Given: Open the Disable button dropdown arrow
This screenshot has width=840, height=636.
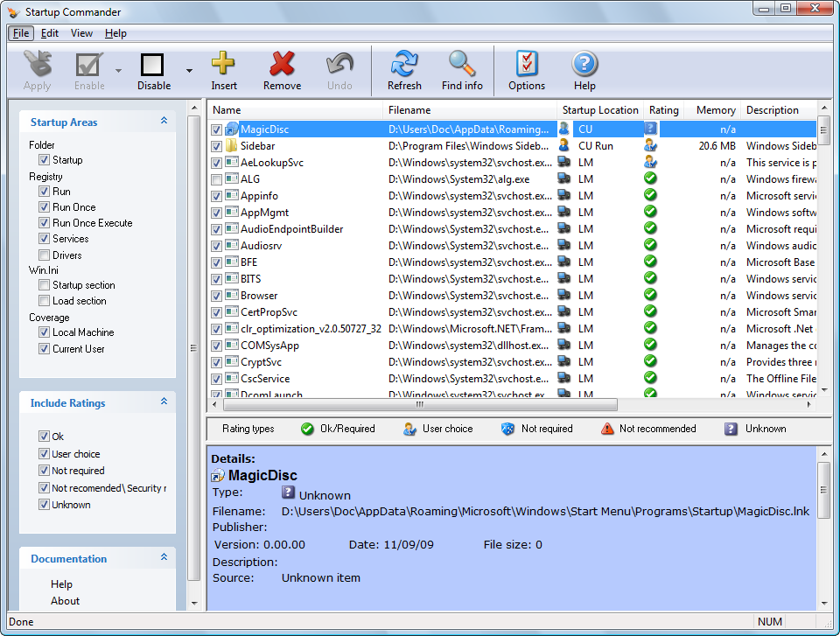Looking at the screenshot, I should [x=189, y=71].
